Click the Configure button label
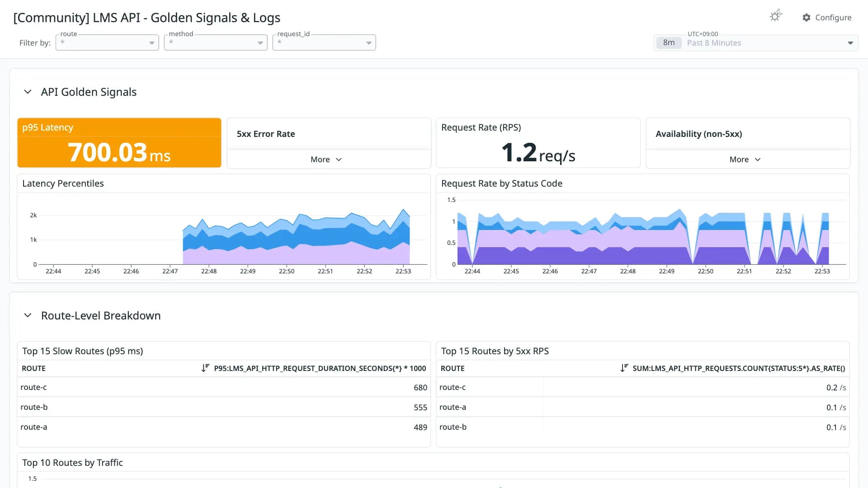This screenshot has height=488, width=868. pyautogui.click(x=833, y=17)
